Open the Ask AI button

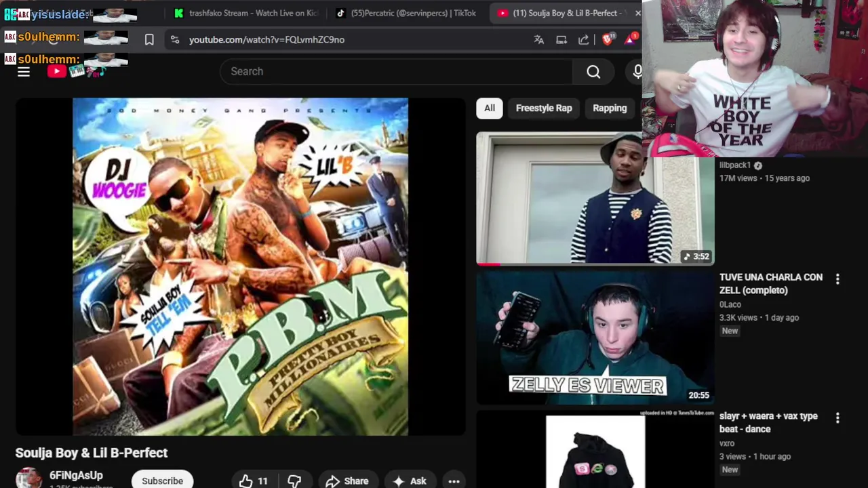pyautogui.click(x=410, y=481)
